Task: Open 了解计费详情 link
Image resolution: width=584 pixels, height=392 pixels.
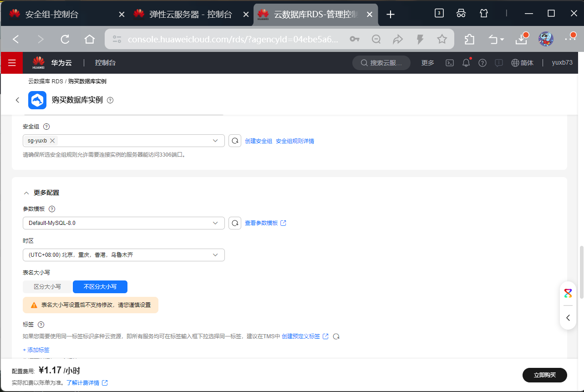Action: (87, 383)
